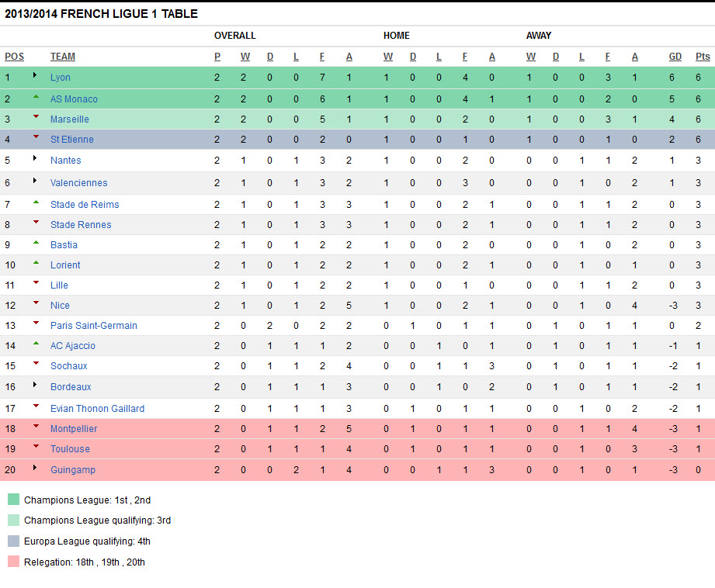Click the Relegation pink legend swatch

point(13,562)
